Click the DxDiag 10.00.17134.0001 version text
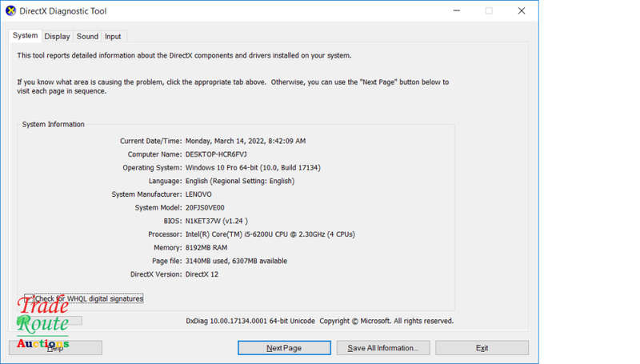The width and height of the screenshot is (640, 364). click(250, 321)
